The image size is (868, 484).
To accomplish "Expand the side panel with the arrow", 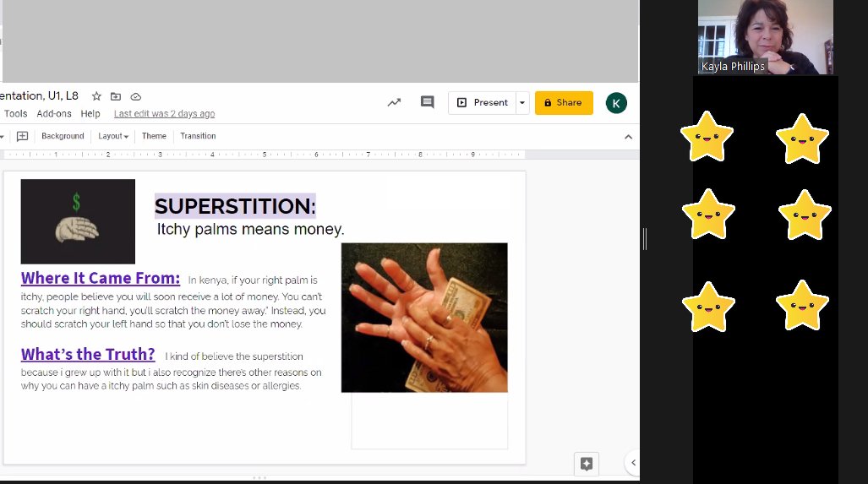I will (633, 462).
